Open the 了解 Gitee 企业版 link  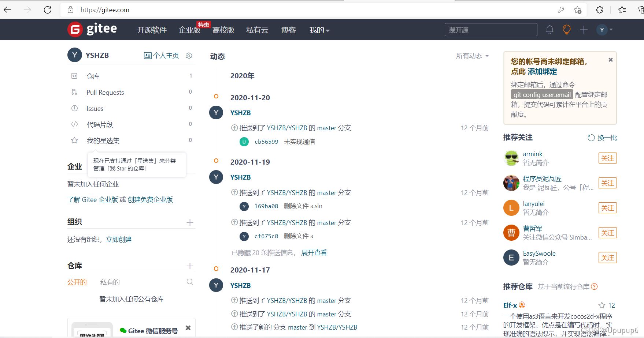(x=93, y=200)
